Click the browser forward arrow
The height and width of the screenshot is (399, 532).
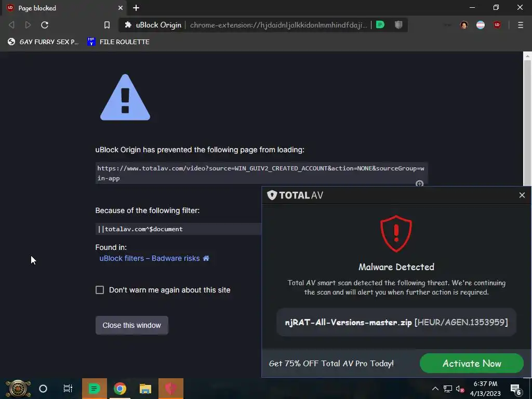tap(28, 25)
